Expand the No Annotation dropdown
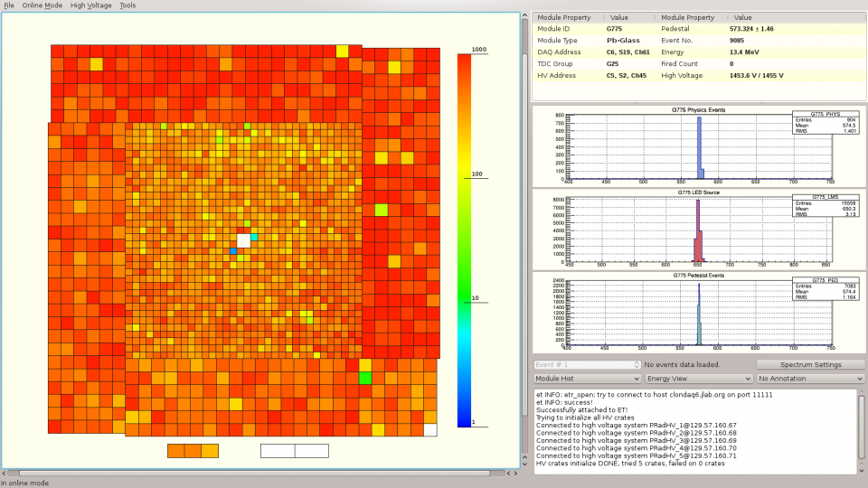Image resolution: width=868 pixels, height=488 pixels. (810, 379)
